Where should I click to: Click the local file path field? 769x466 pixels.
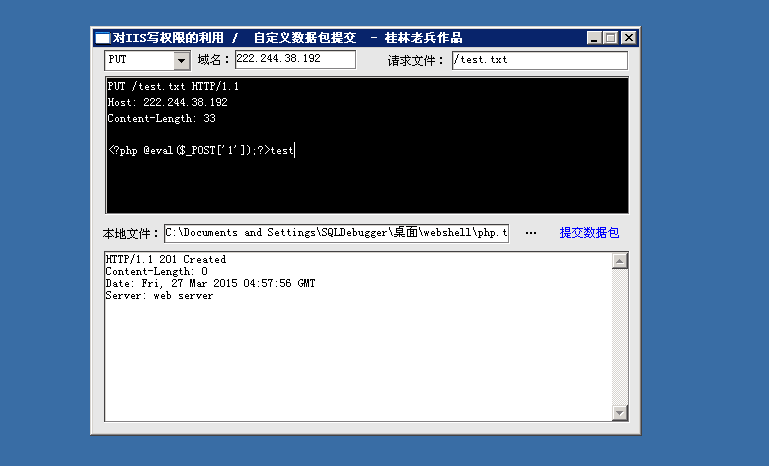336,233
